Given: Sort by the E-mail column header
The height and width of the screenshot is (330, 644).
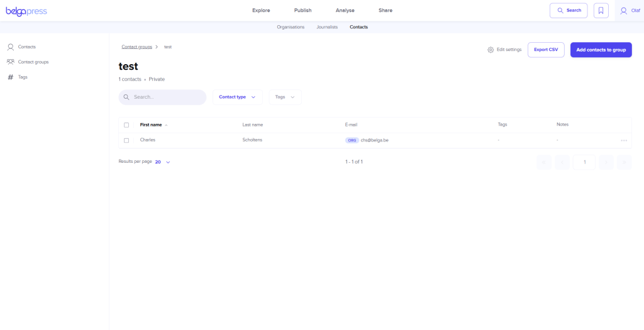Looking at the screenshot, I should 351,125.
